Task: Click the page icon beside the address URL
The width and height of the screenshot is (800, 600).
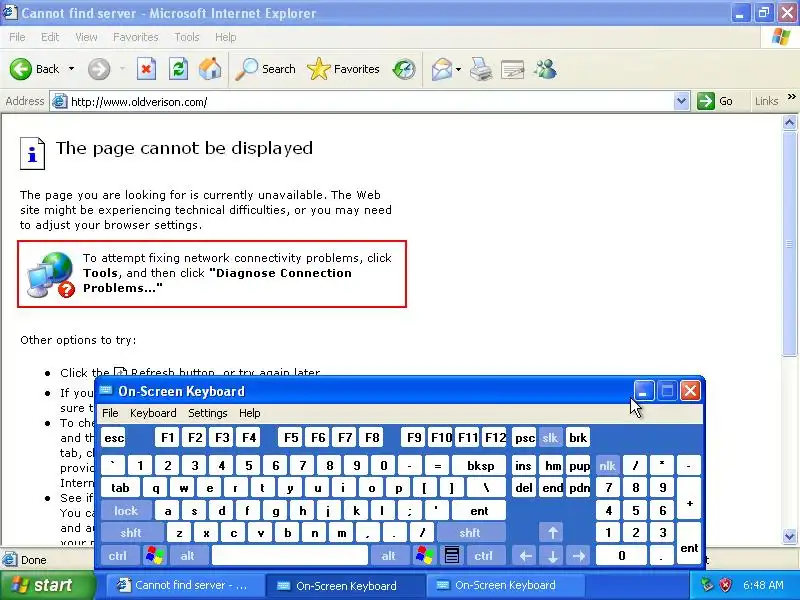Action: pyautogui.click(x=60, y=101)
